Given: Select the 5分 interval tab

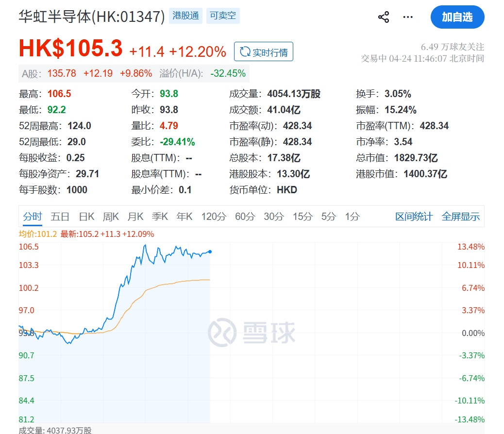Looking at the screenshot, I should pyautogui.click(x=328, y=217).
